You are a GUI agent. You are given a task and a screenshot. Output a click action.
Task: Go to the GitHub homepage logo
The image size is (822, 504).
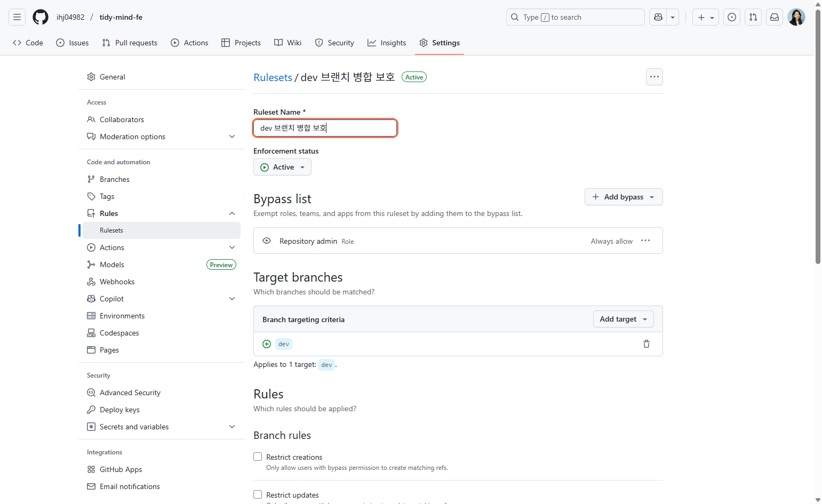tap(41, 17)
